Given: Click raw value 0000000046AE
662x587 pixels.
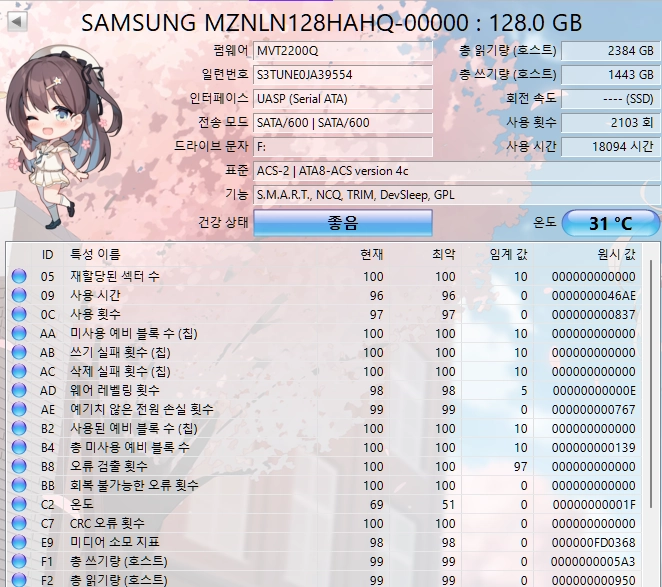Looking at the screenshot, I should click(594, 296).
